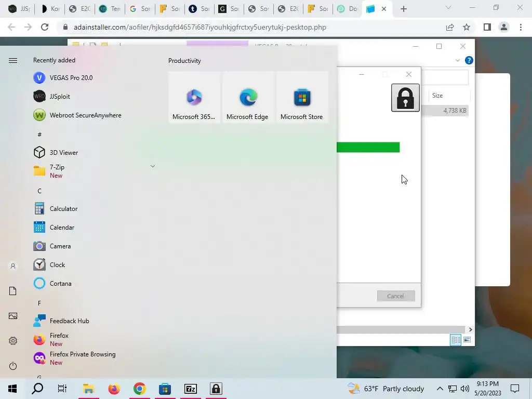Share this page using the share icon

click(450, 27)
